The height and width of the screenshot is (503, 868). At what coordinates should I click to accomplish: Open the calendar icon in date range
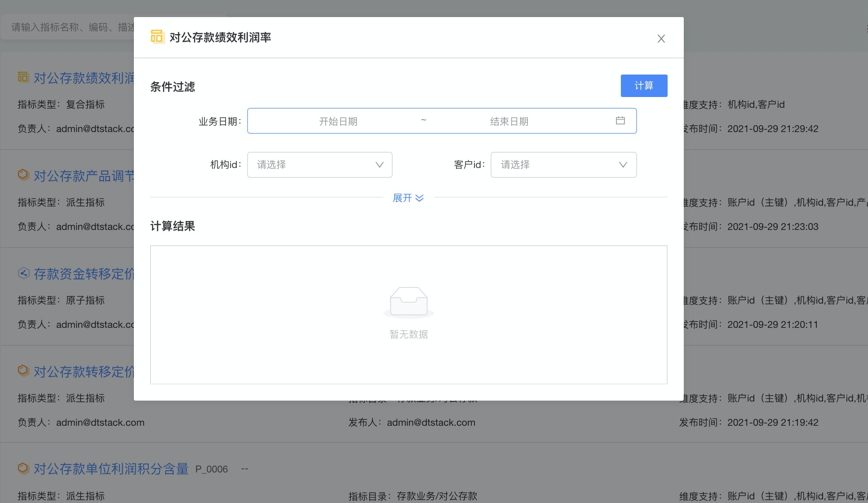(620, 120)
